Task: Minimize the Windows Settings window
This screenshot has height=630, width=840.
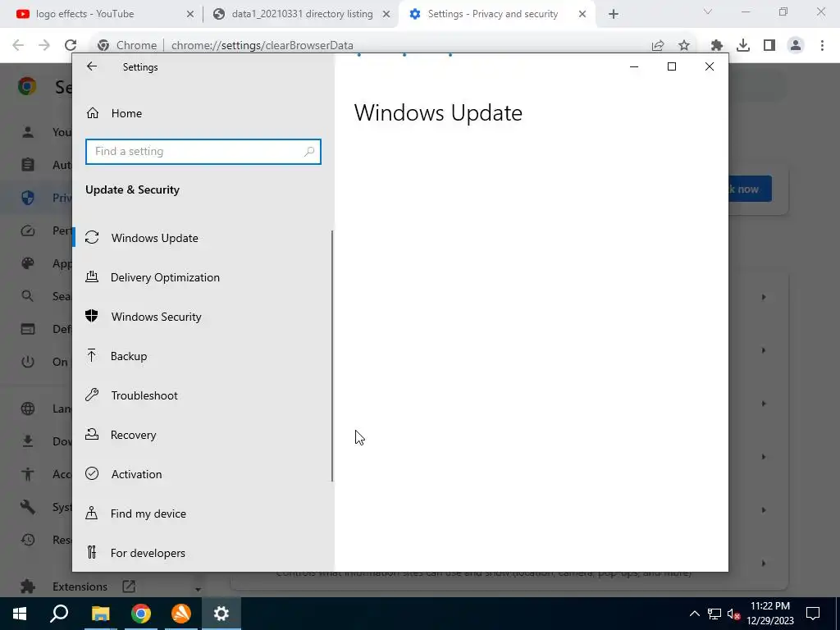Action: pyautogui.click(x=634, y=66)
